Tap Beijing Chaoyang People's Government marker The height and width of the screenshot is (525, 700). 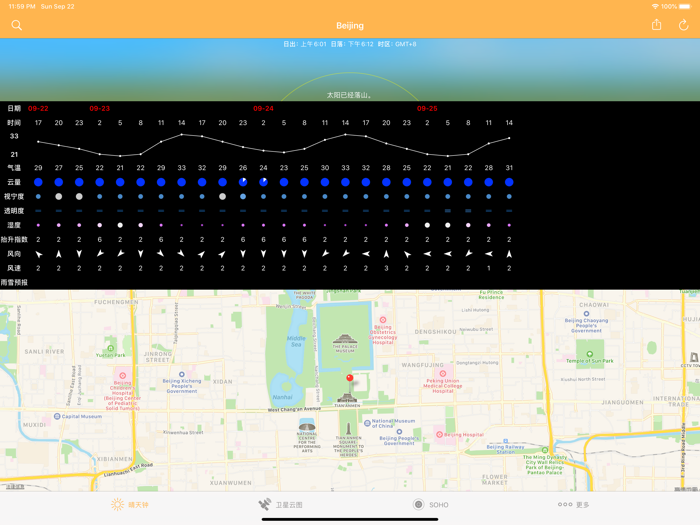[x=586, y=314]
